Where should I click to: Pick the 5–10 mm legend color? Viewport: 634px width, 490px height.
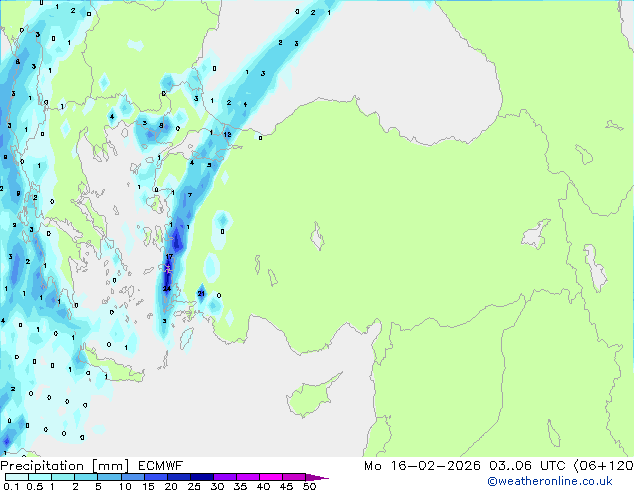click(x=109, y=477)
